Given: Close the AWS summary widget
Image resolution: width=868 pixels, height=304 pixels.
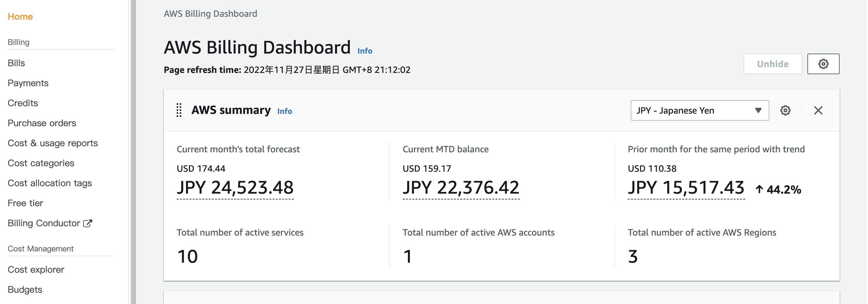Looking at the screenshot, I should point(818,110).
